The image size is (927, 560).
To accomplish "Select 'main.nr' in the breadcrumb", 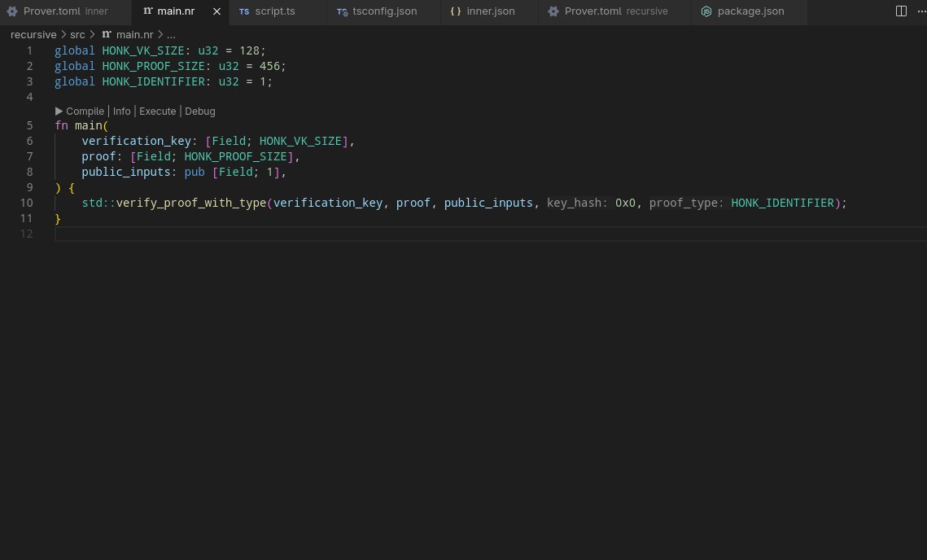I will [135, 35].
